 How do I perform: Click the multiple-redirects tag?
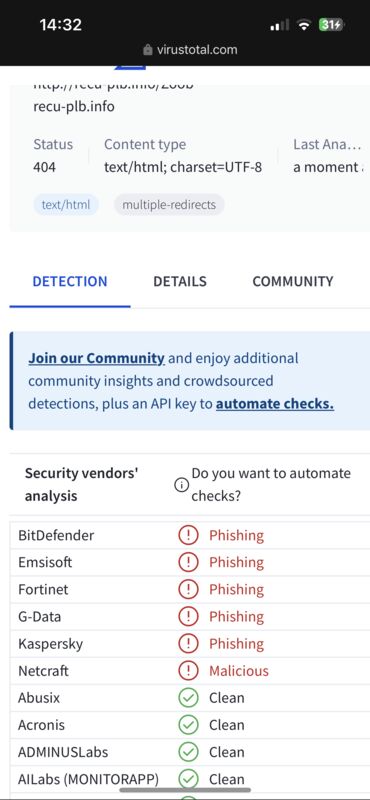(x=169, y=205)
